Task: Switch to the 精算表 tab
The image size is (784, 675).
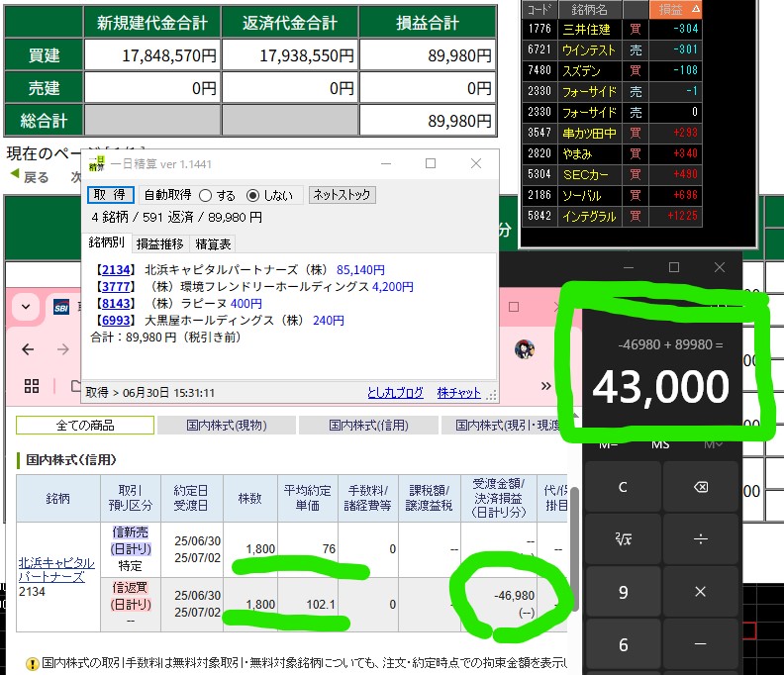Action: point(213,244)
